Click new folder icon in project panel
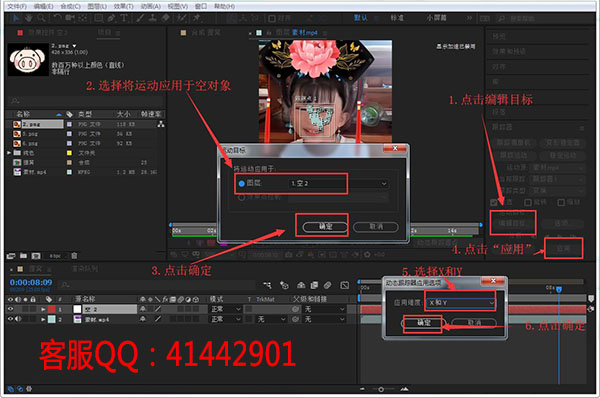 [x=23, y=255]
